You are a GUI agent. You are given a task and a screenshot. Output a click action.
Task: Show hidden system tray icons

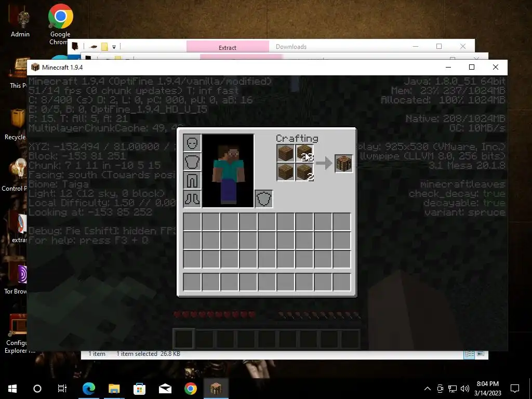pos(428,389)
